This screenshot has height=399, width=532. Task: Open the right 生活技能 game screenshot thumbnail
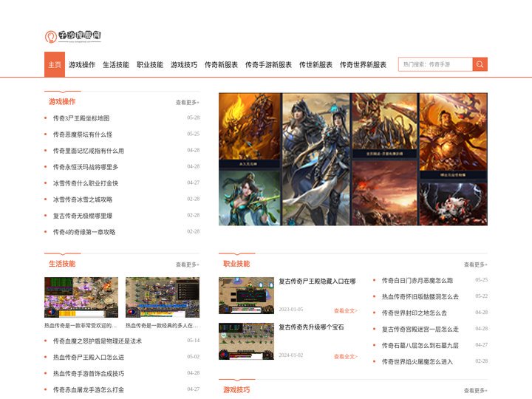click(x=163, y=297)
